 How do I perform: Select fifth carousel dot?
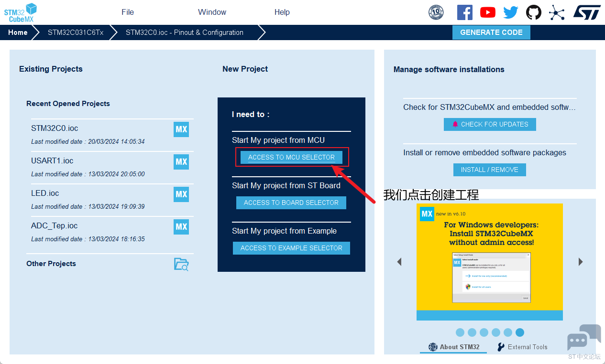[508, 332]
